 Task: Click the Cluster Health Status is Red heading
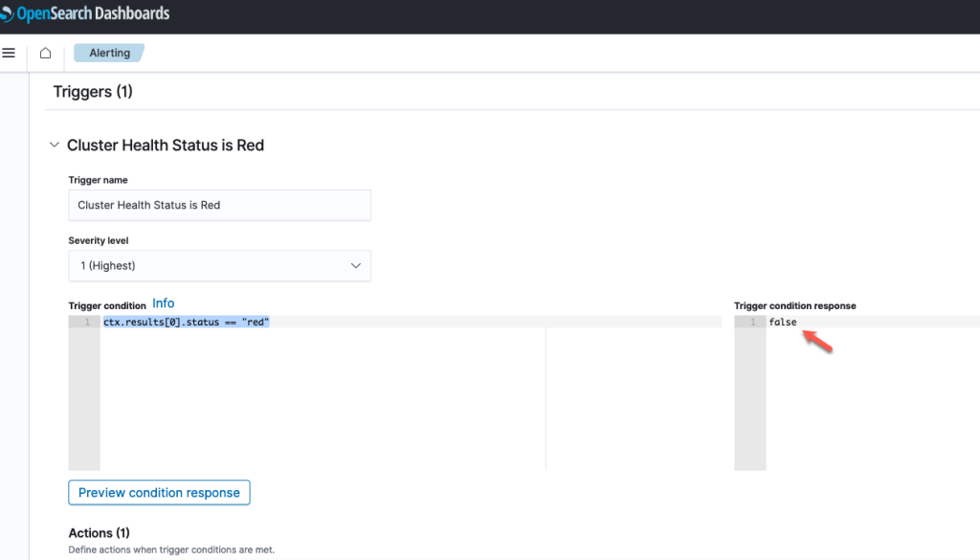click(166, 145)
